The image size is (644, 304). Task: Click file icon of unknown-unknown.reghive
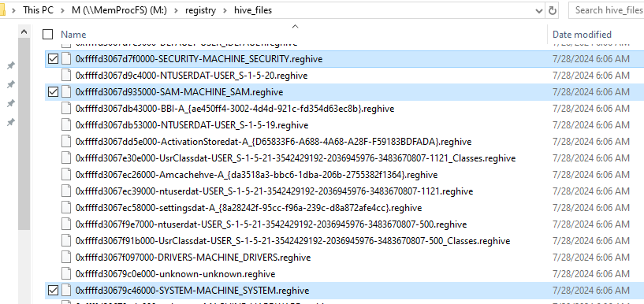(66, 273)
